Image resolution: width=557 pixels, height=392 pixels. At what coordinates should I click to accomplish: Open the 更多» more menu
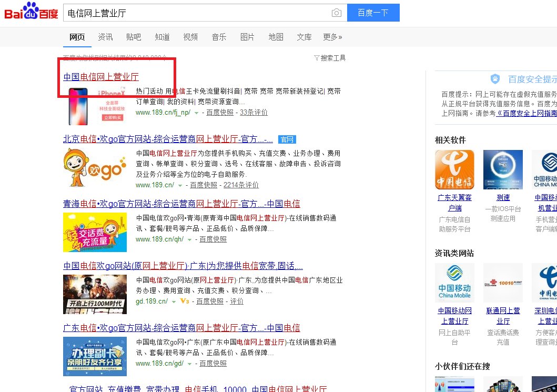click(x=332, y=37)
